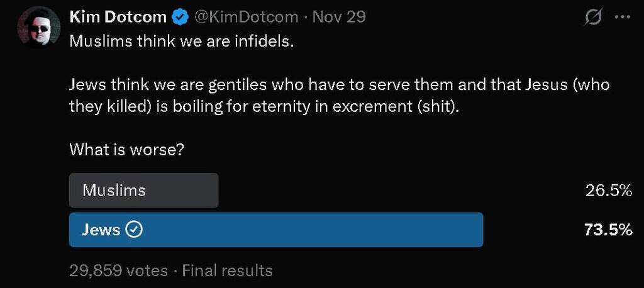
Task: Open the Kim Dotcom display name
Action: tap(118, 17)
